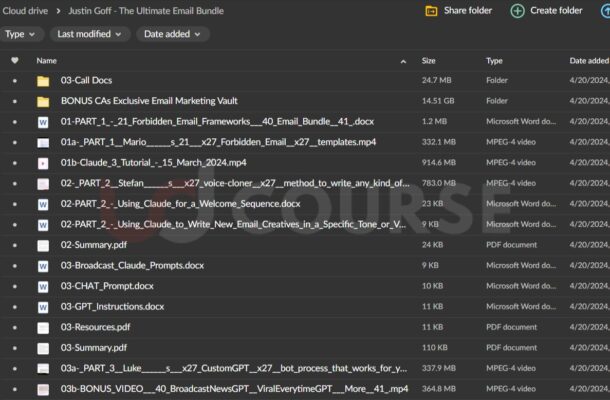This screenshot has height=400, width=610.
Task: Sort the file list by the Size column
Action: pos(428,61)
